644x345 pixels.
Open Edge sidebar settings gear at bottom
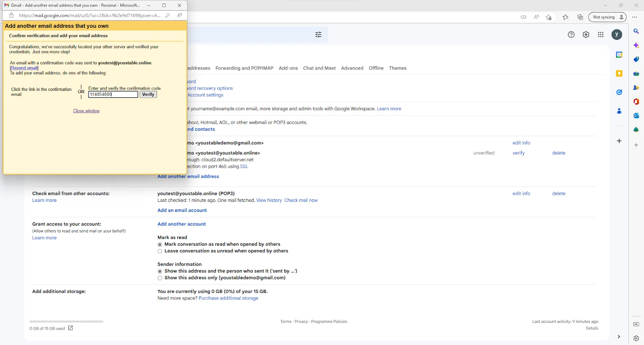pos(636,338)
